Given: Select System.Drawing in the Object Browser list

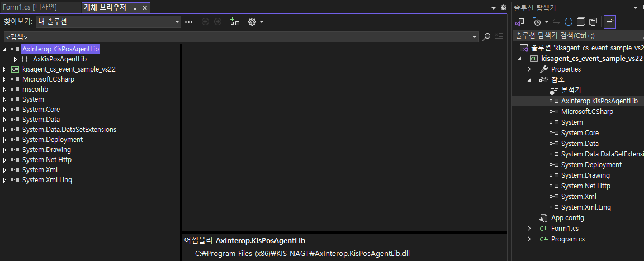Looking at the screenshot, I should pos(46,150).
